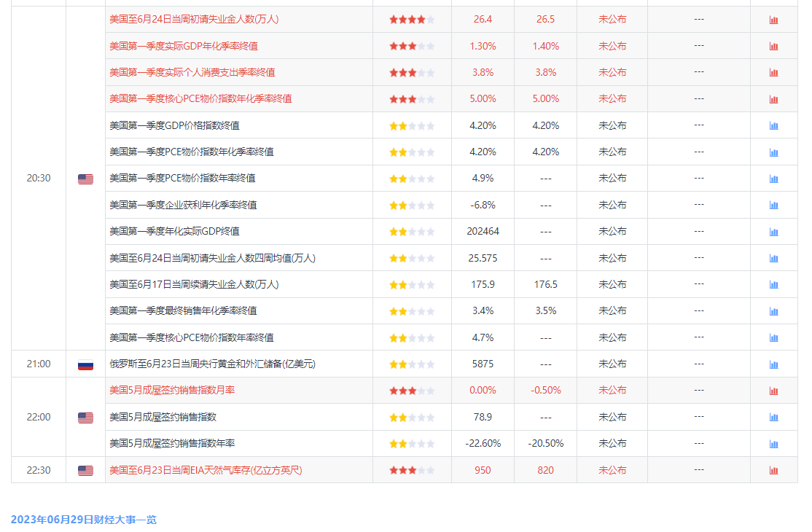This screenshot has width=812, height=532.
Task: Click previous value 78.9
Action: (483, 417)
